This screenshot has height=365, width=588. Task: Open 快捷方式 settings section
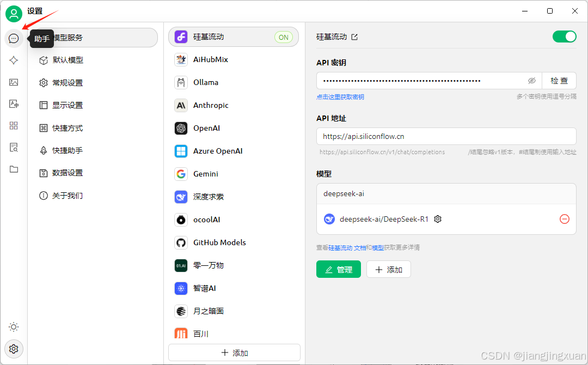coord(96,128)
